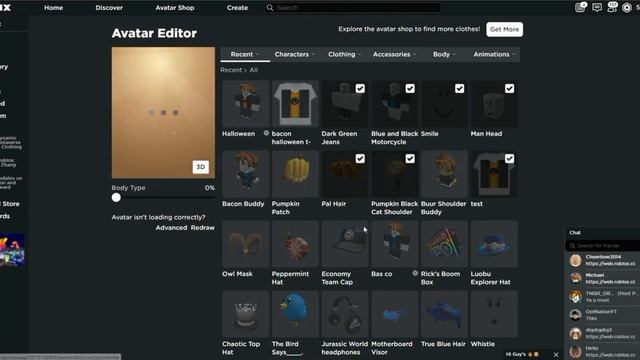The height and width of the screenshot is (360, 640).
Task: Open the Robux icon in top bar
Action: pyautogui.click(x=627, y=7)
